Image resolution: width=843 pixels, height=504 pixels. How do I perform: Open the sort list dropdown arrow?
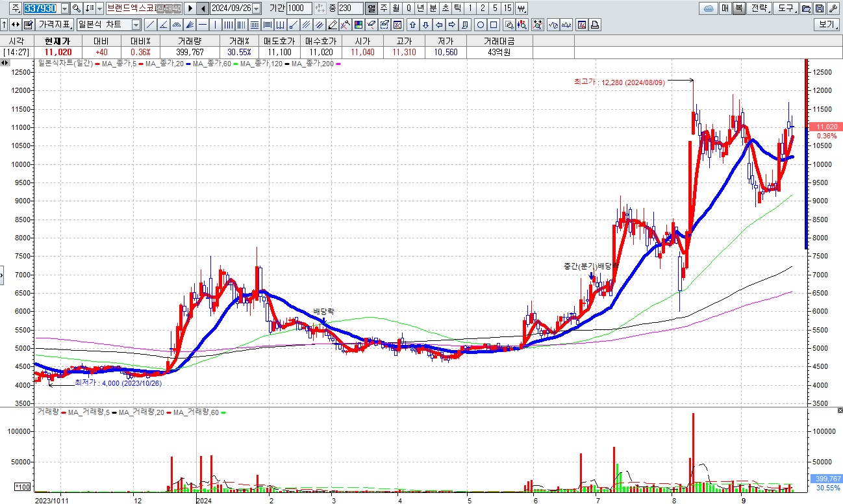pyautogui.click(x=99, y=8)
